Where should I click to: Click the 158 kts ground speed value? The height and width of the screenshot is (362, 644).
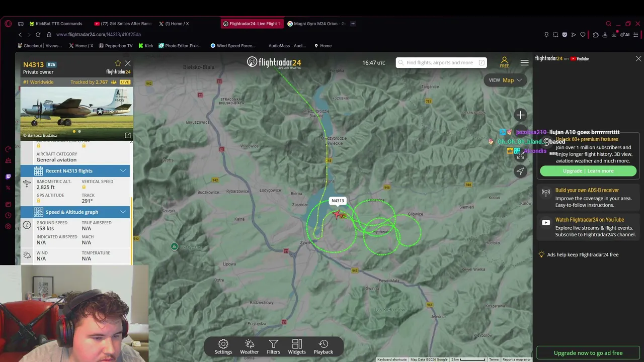45,229
